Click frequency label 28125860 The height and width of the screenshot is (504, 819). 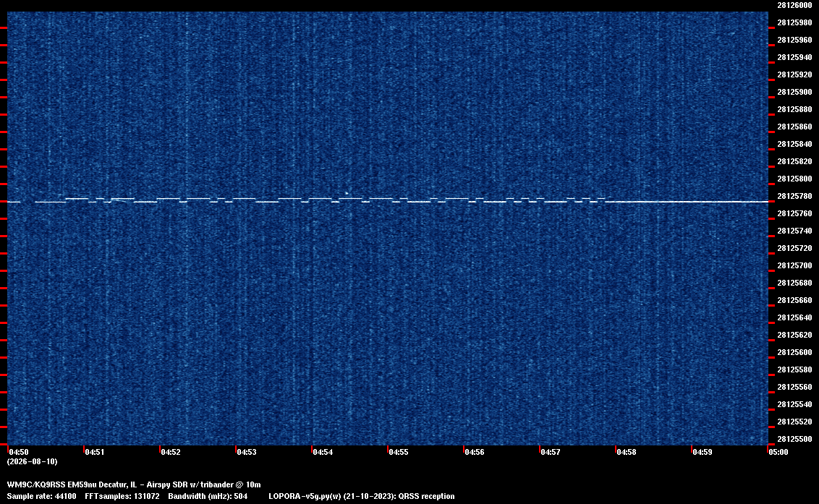tap(794, 127)
